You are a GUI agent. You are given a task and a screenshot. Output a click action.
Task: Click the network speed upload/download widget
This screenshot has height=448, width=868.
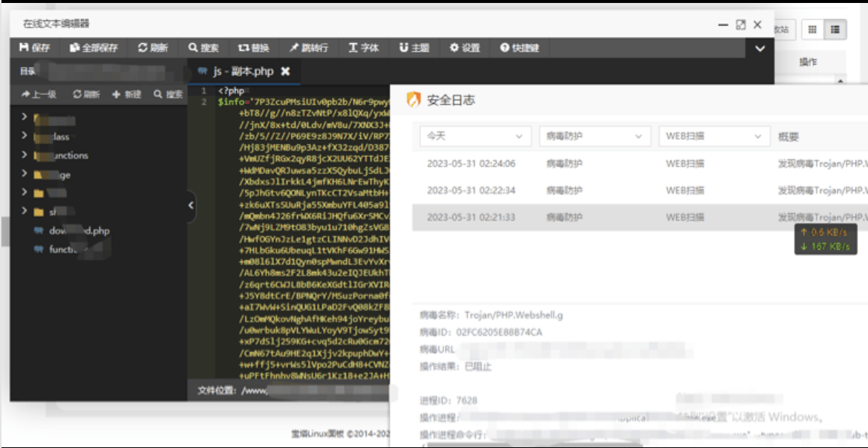(x=826, y=239)
